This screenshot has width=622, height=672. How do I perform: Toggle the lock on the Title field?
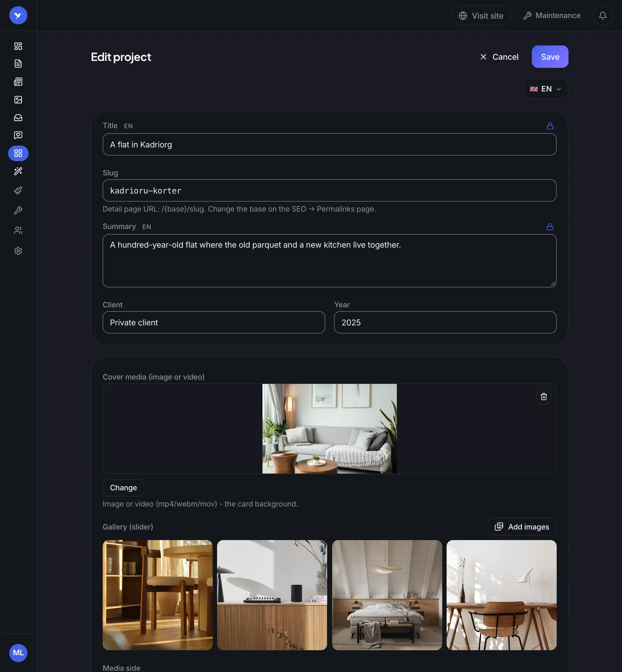[550, 126]
